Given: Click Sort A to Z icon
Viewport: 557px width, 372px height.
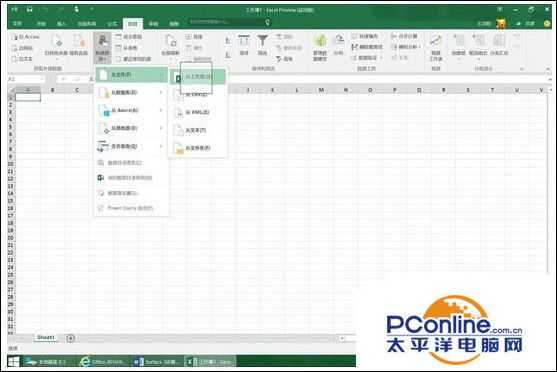Looking at the screenshot, I should point(228,40).
